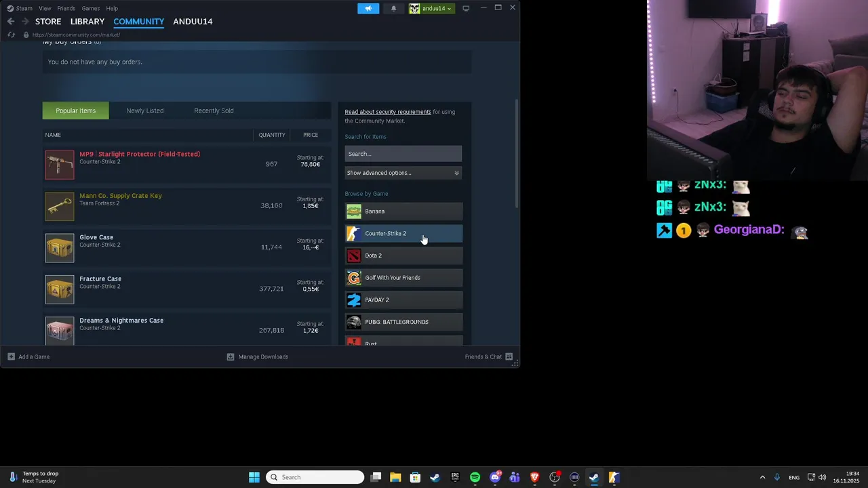Expand the anduu14 account dropdown
This screenshot has height=488, width=868.
click(431, 8)
